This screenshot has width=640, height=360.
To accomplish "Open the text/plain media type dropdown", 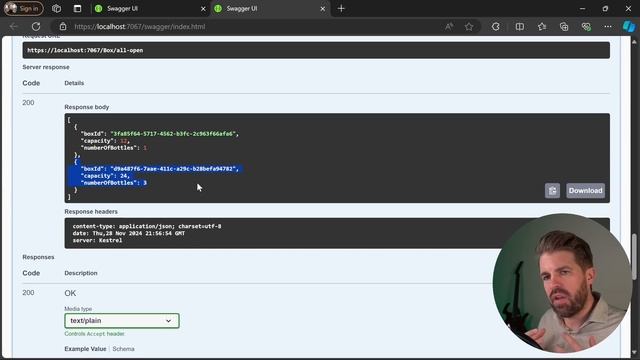I will [x=122, y=321].
